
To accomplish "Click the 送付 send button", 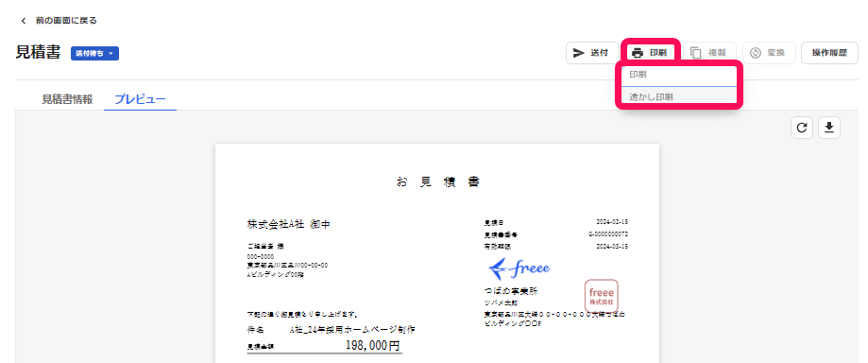I will click(x=592, y=53).
